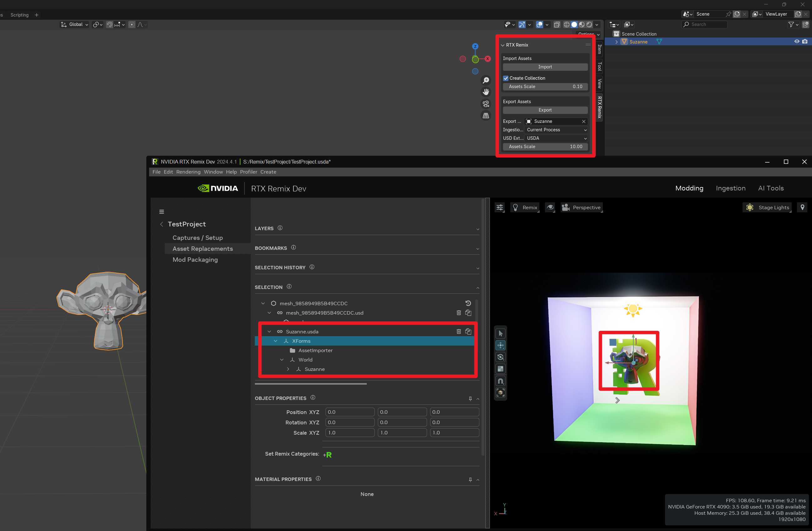Select the arrow selection tool in Remix viewport

(x=501, y=333)
